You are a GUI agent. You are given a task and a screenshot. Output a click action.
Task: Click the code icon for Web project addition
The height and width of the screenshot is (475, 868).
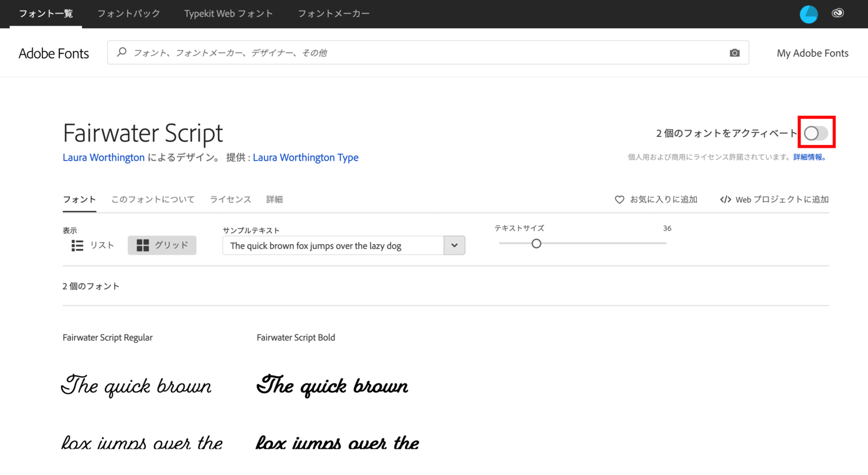point(726,199)
